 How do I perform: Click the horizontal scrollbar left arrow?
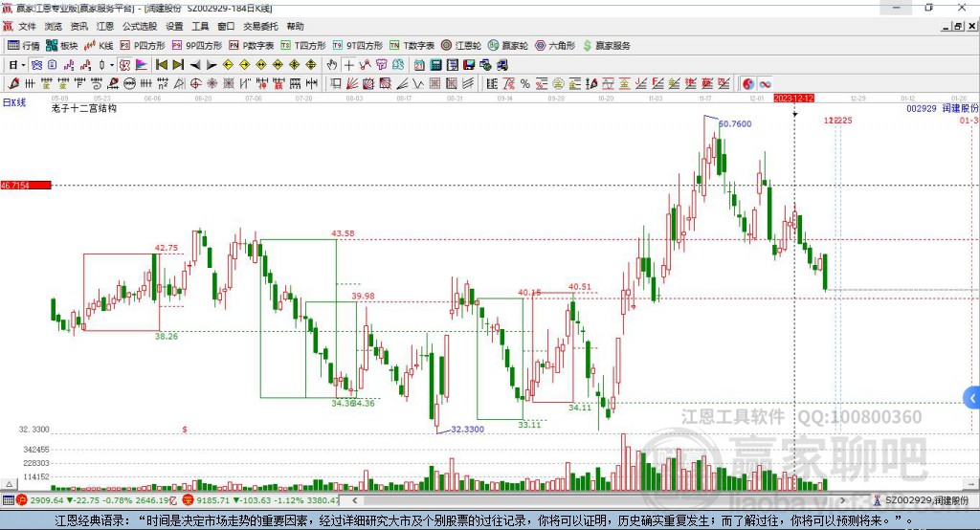click(x=354, y=500)
